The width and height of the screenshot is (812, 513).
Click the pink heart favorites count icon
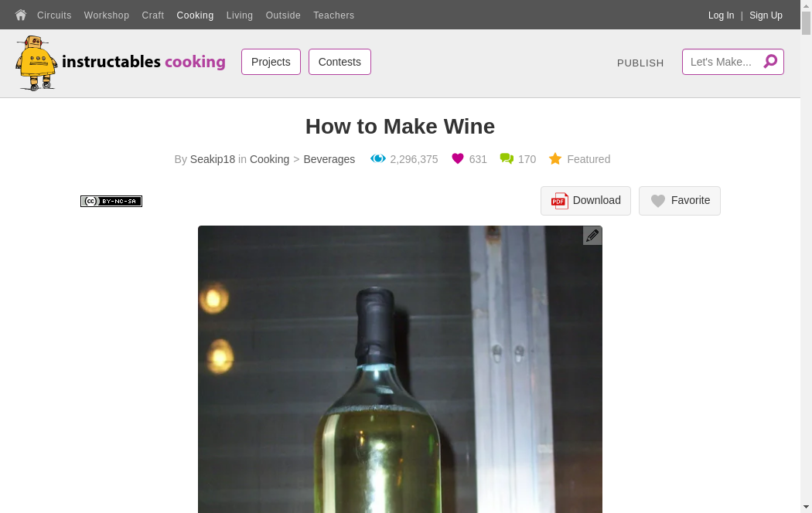(458, 158)
